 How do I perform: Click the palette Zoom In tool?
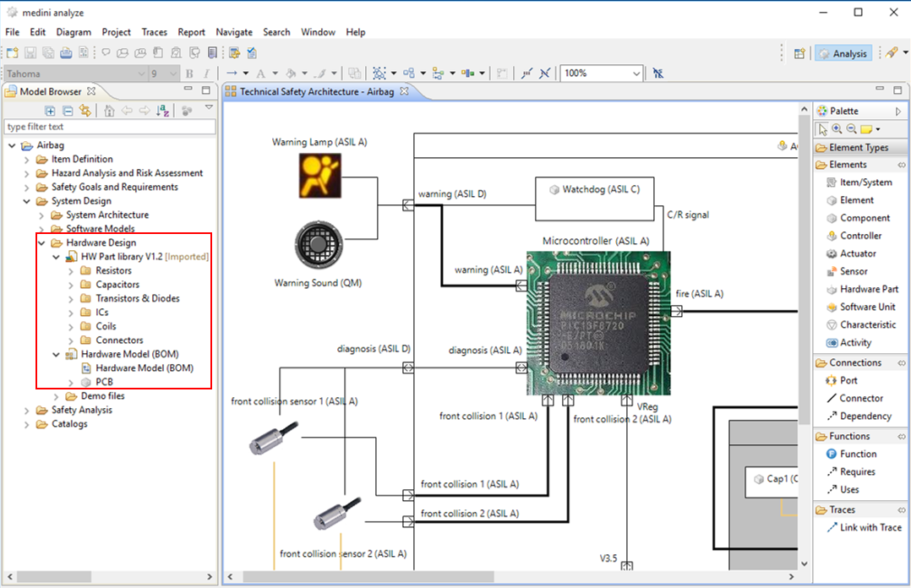(x=837, y=129)
